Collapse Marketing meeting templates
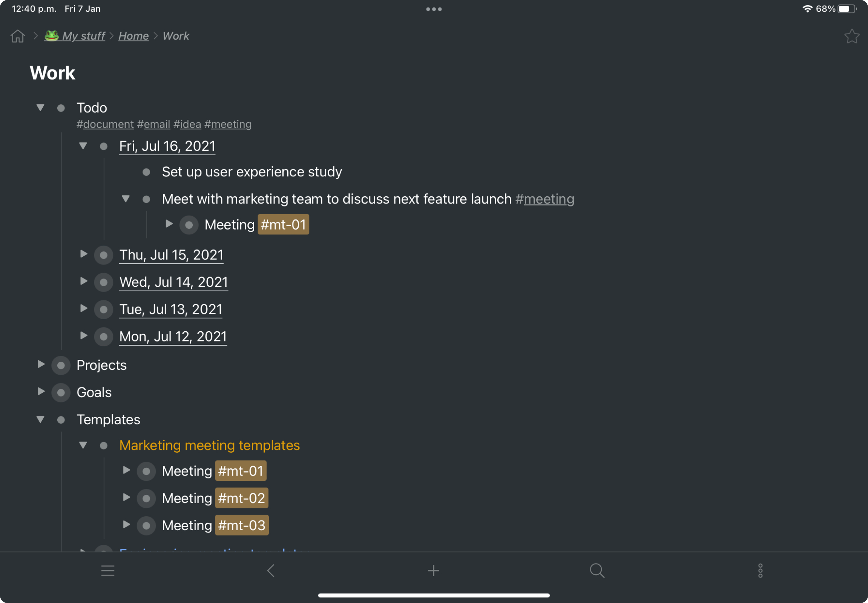Image resolution: width=868 pixels, height=603 pixels. click(x=83, y=445)
